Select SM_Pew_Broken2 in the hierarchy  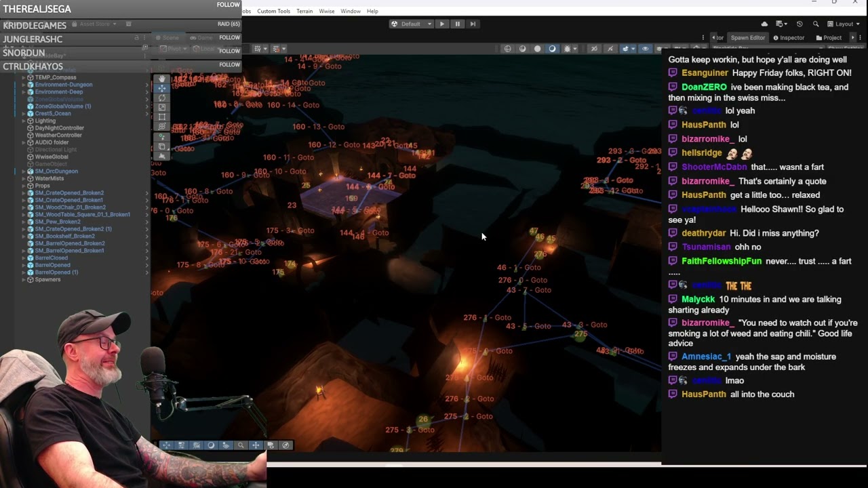(x=58, y=222)
